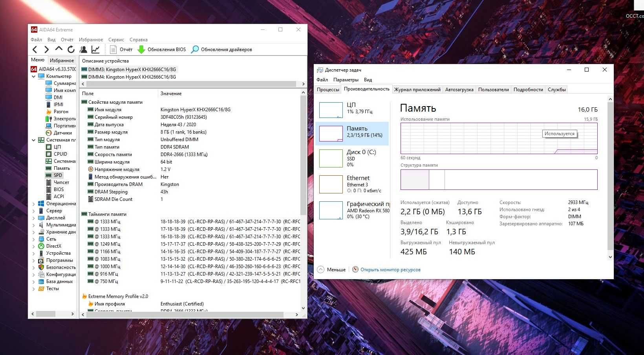The width and height of the screenshot is (644, 355).
Task: Select Память item in AIDA64 tree
Action: pyautogui.click(x=58, y=168)
